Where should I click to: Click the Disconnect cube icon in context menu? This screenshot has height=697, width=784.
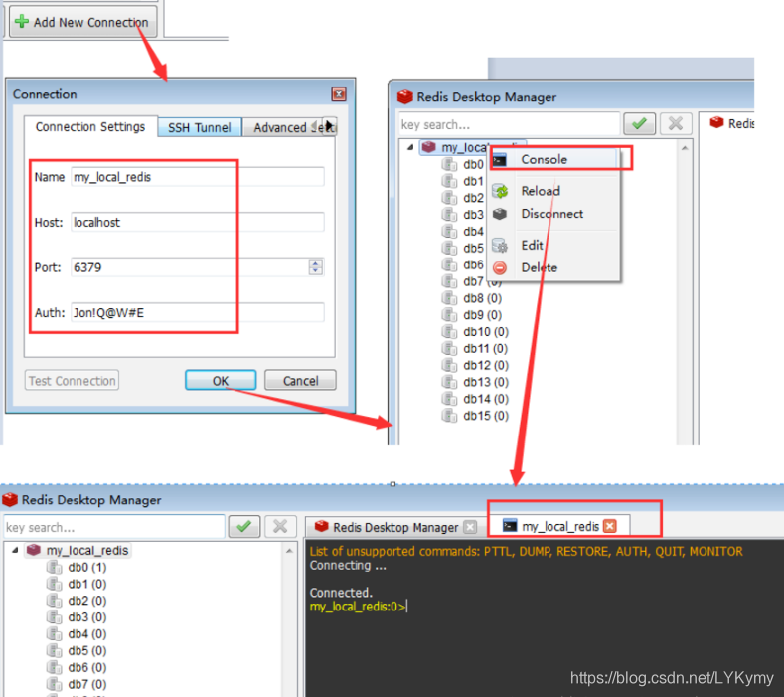500,214
